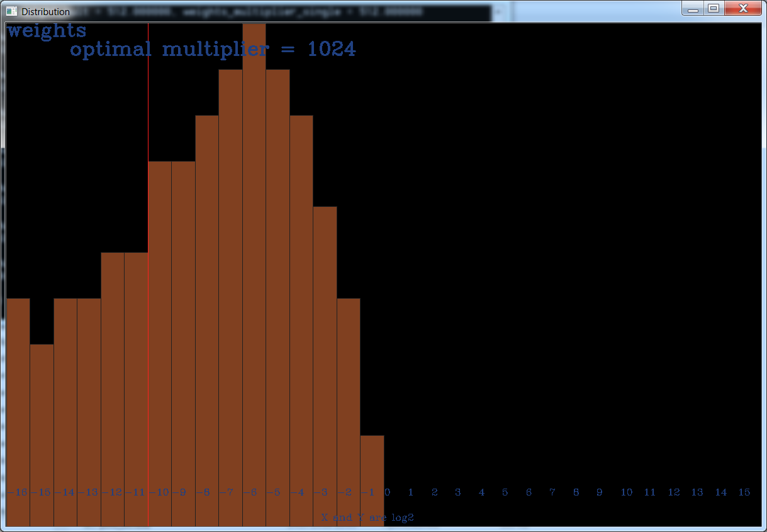Click the positive x-axis label 11
767x532 pixels.
coord(650,492)
